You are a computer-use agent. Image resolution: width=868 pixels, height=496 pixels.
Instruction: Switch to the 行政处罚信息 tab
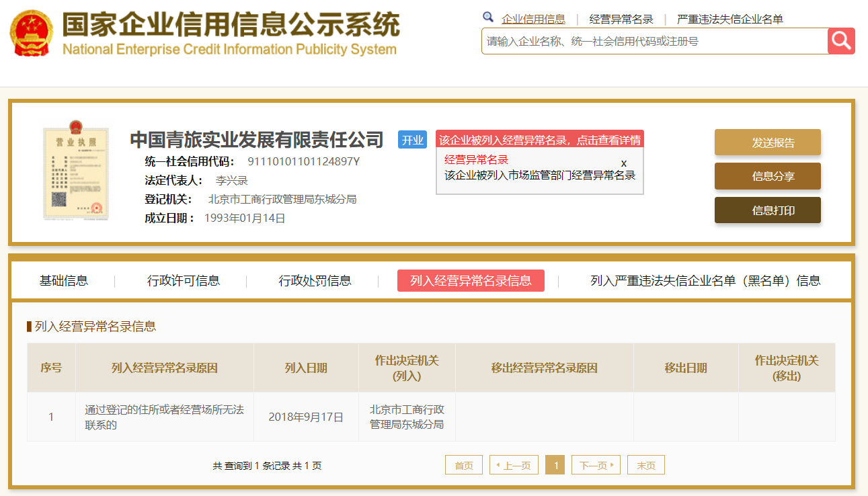click(315, 281)
